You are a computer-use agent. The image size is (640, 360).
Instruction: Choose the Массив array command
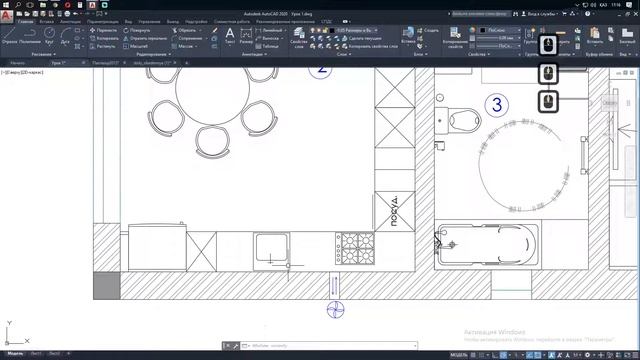tap(182, 46)
